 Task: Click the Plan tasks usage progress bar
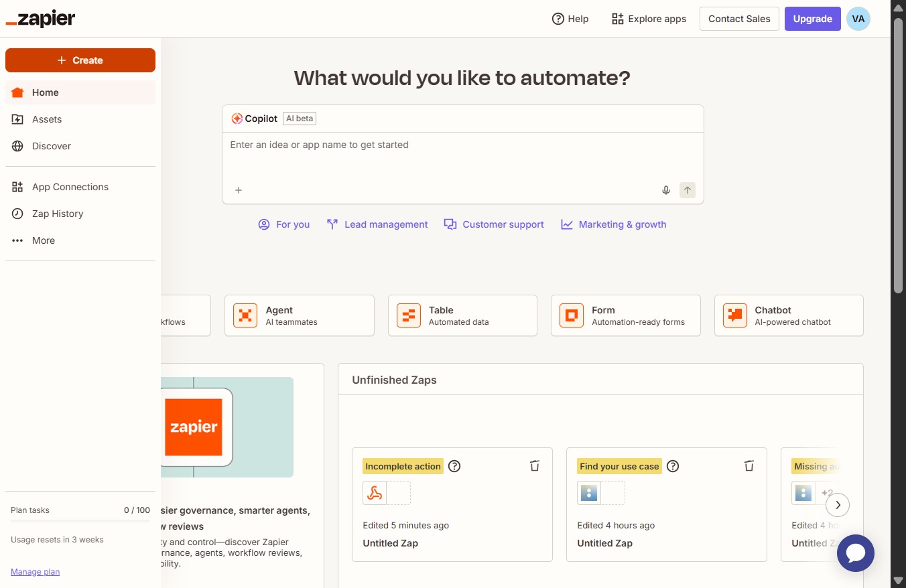(x=80, y=521)
